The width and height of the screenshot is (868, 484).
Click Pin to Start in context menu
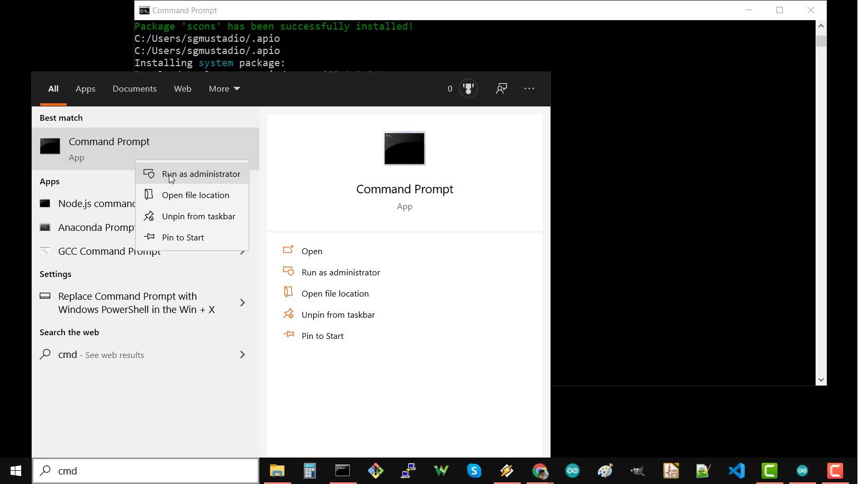pos(183,238)
